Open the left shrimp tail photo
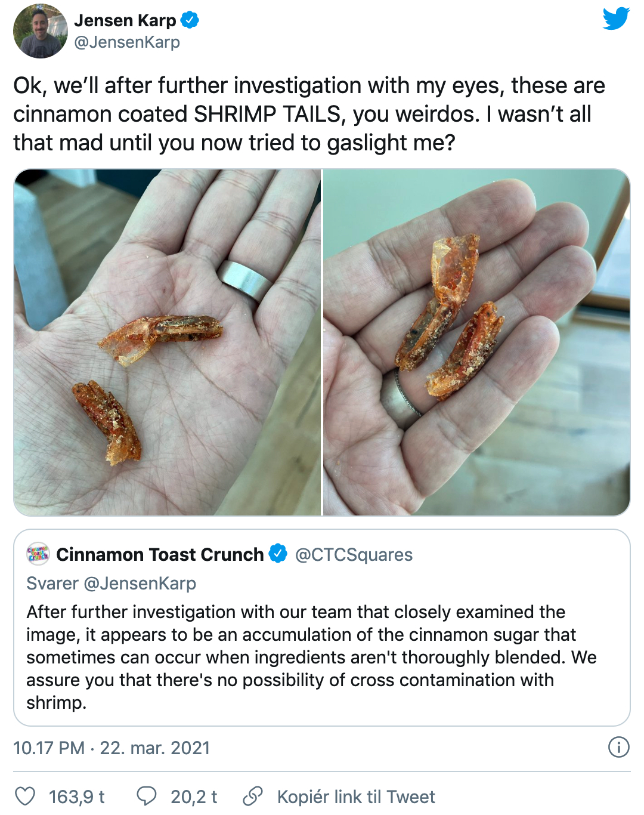The width and height of the screenshot is (644, 815). [x=168, y=342]
